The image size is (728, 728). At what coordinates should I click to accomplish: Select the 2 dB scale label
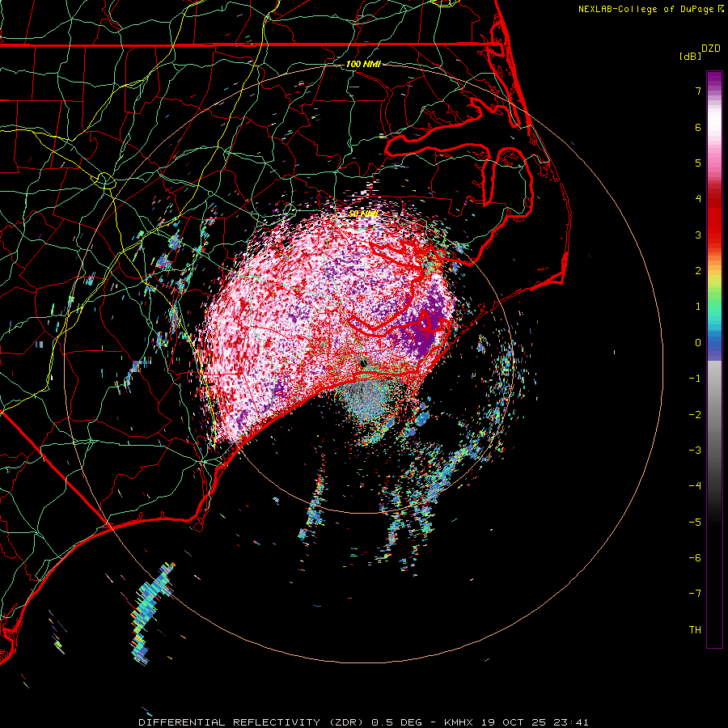(x=698, y=271)
